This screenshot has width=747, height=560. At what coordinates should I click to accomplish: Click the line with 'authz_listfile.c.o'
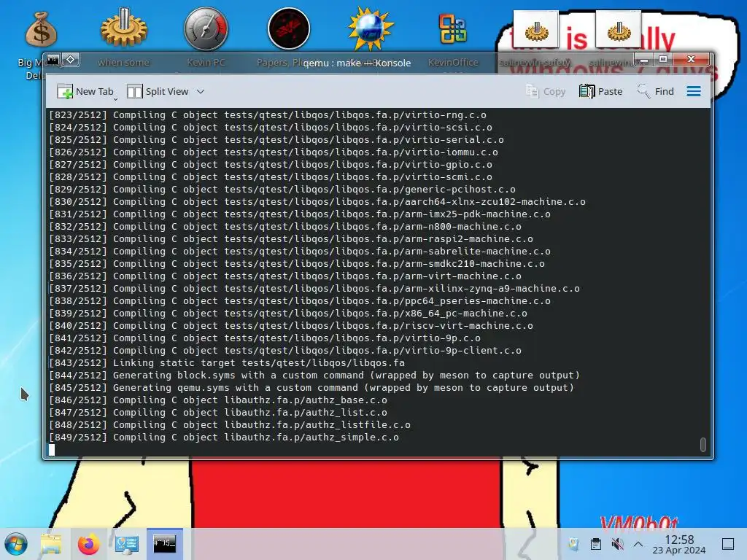pos(230,425)
